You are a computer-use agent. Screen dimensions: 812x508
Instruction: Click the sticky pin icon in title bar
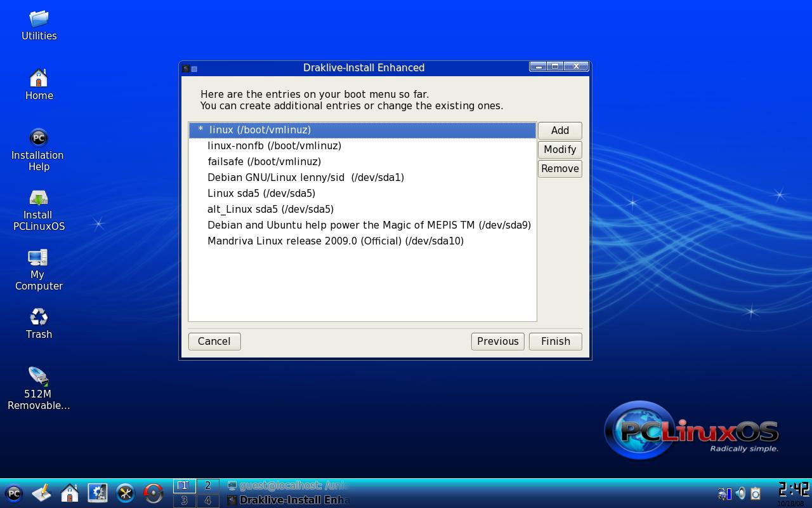(x=194, y=69)
